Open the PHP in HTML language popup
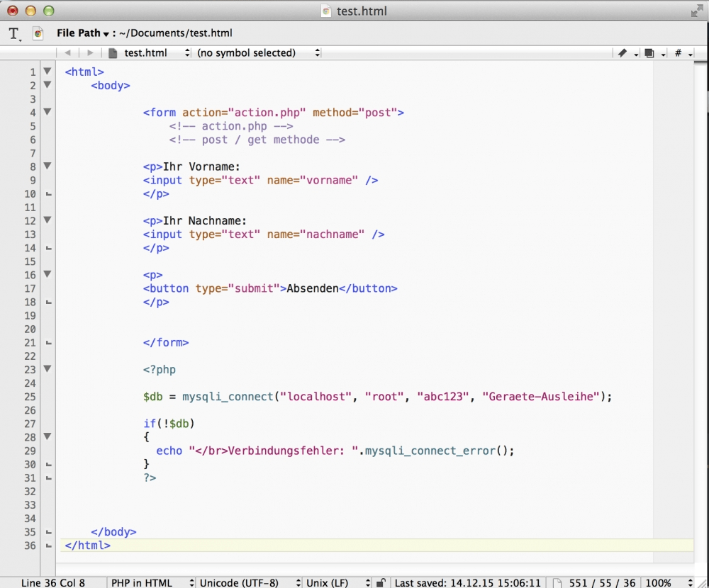Image resolution: width=709 pixels, height=588 pixels. point(152,583)
